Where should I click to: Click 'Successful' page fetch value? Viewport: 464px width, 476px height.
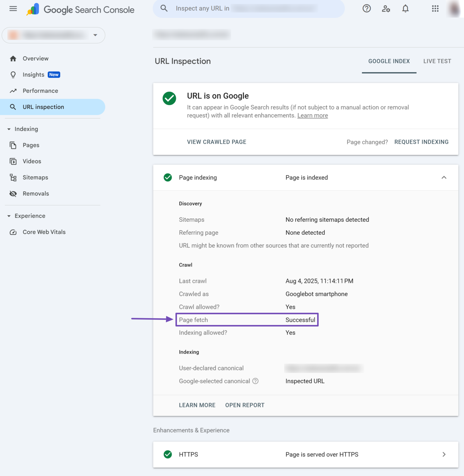[300, 320]
